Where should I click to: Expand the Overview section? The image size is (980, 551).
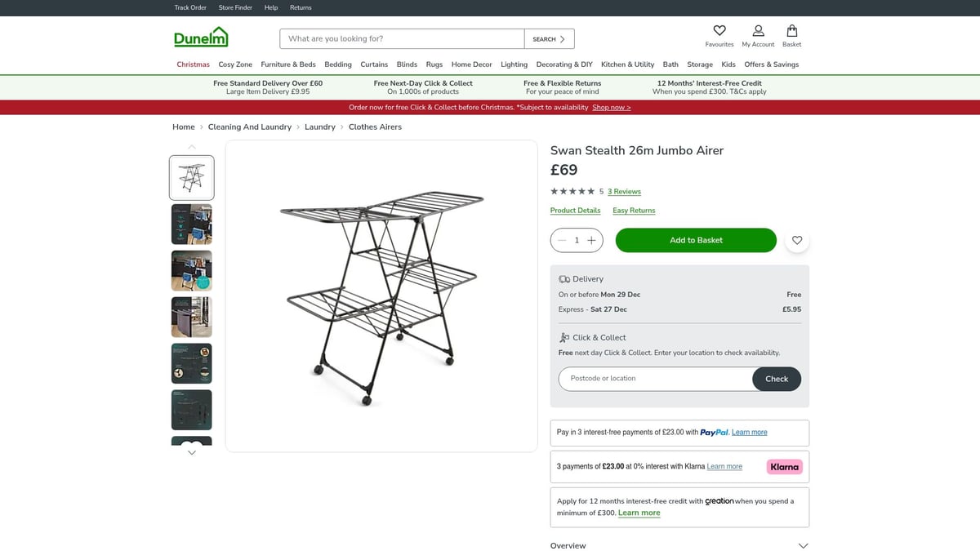(x=803, y=545)
